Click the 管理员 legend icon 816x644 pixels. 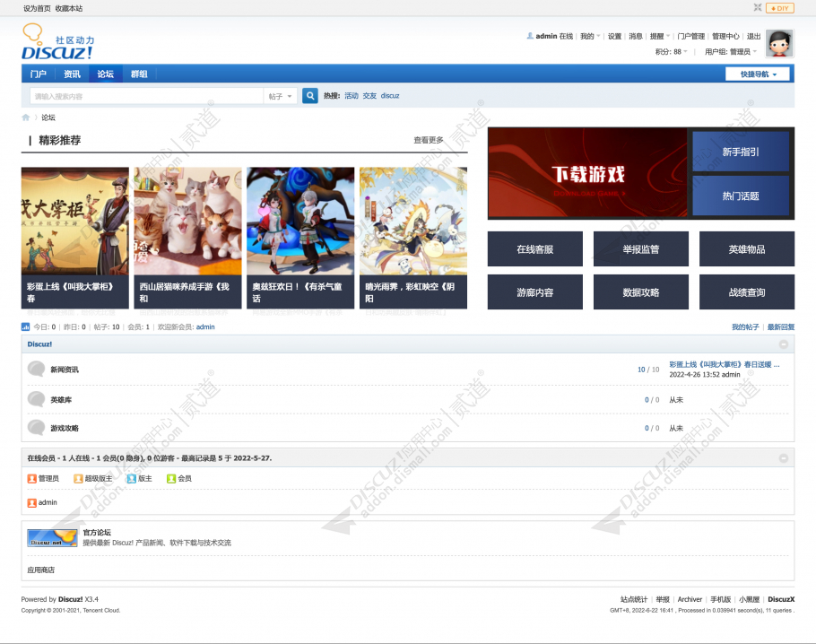[31, 478]
